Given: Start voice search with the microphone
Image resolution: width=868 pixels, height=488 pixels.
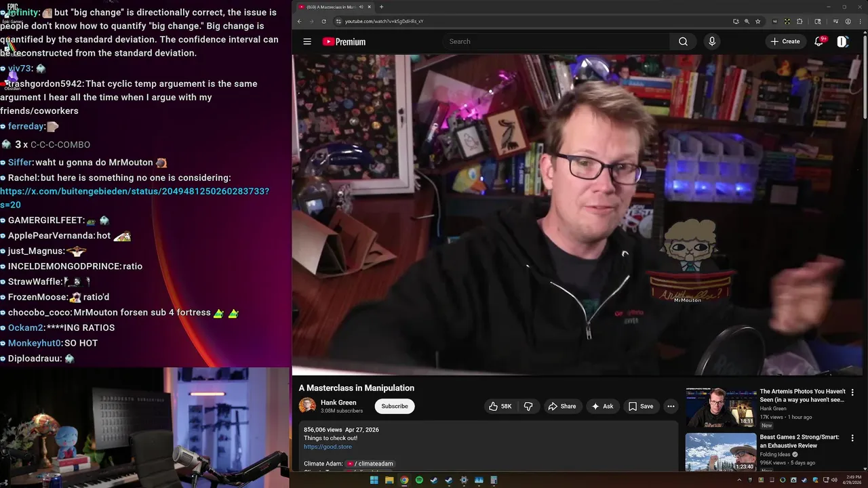Looking at the screenshot, I should click(711, 41).
